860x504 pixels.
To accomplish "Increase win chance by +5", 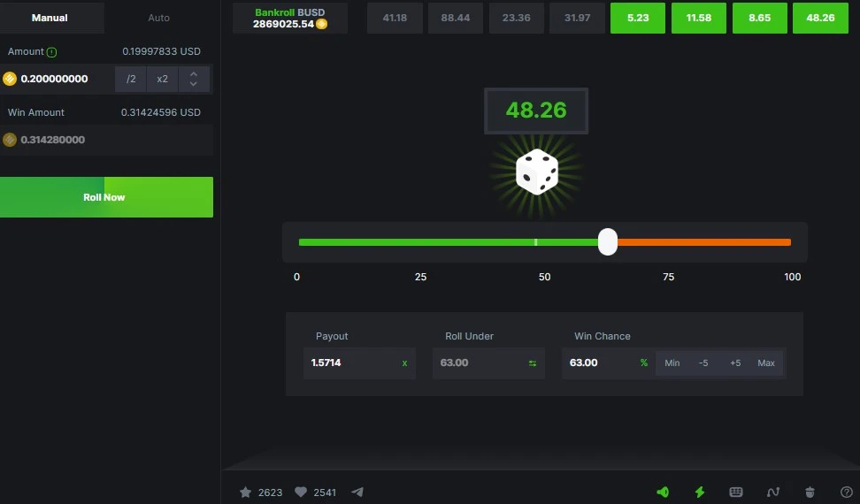I will tap(735, 363).
